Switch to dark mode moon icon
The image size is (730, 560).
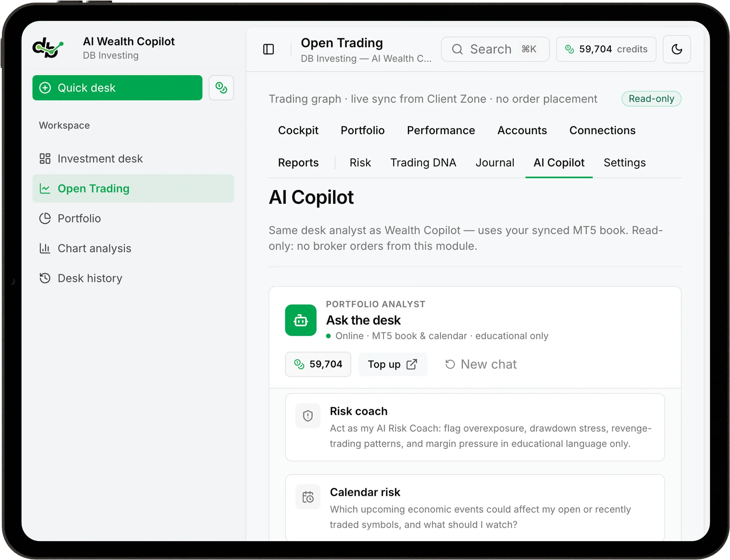click(676, 49)
